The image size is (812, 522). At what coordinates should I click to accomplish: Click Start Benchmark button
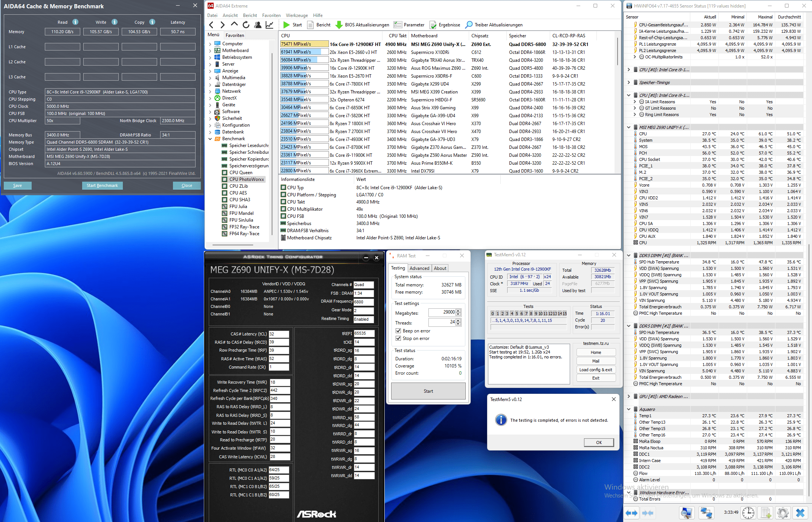click(102, 185)
